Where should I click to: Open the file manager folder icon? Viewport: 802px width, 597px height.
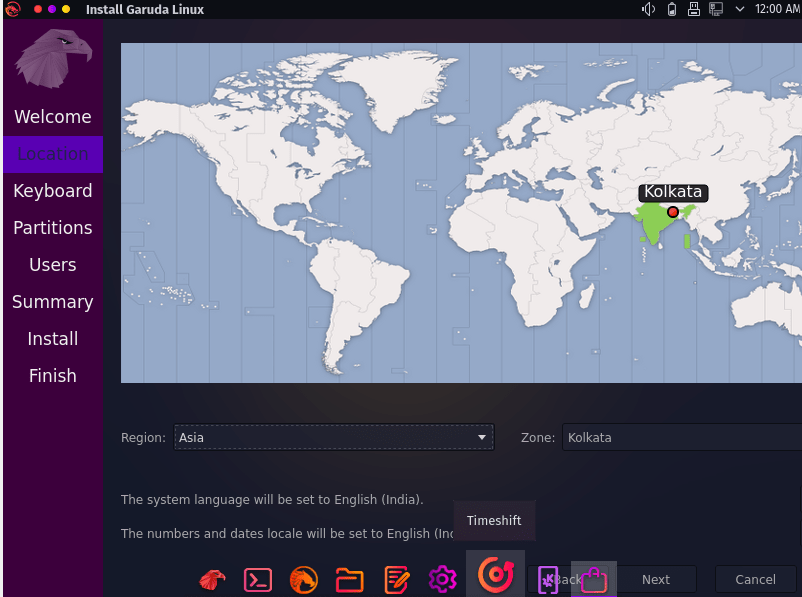point(350,580)
